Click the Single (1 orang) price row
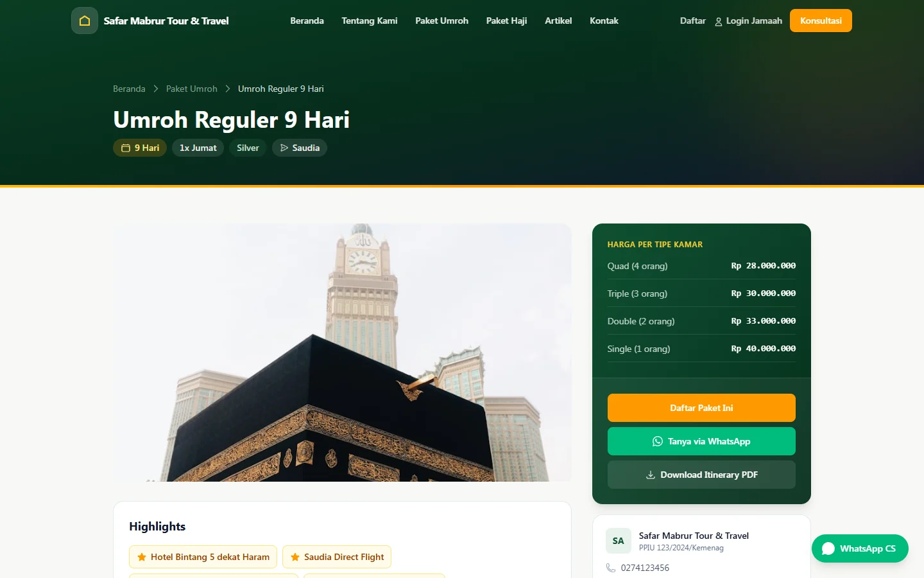 (701, 349)
